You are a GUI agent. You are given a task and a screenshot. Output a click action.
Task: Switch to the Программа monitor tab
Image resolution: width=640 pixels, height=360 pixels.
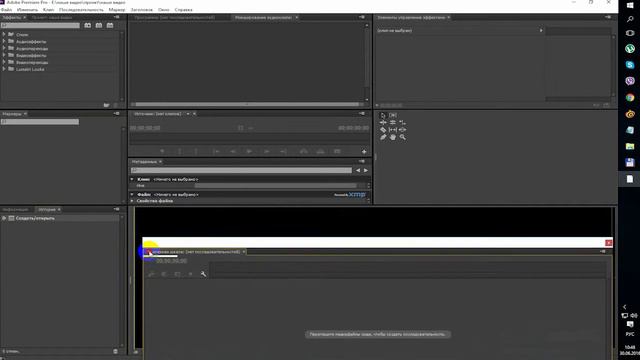(x=174, y=18)
